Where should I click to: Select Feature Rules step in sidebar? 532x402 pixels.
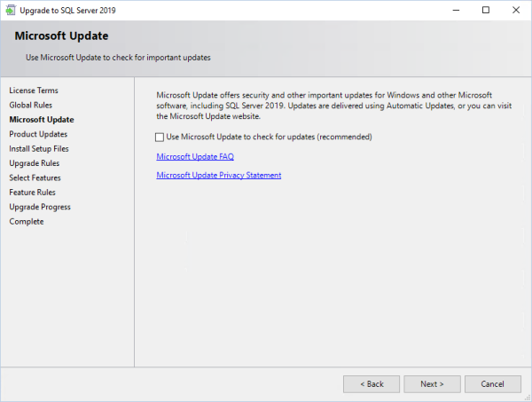[32, 193]
